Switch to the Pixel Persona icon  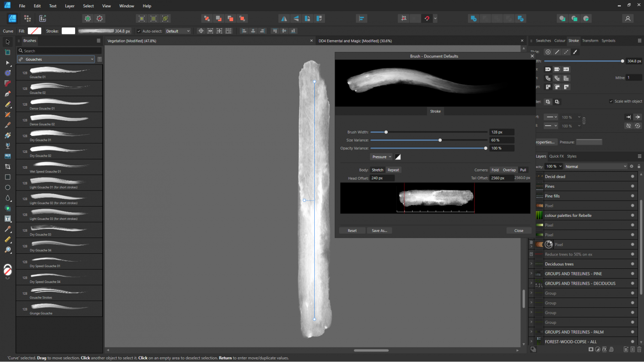(27, 18)
